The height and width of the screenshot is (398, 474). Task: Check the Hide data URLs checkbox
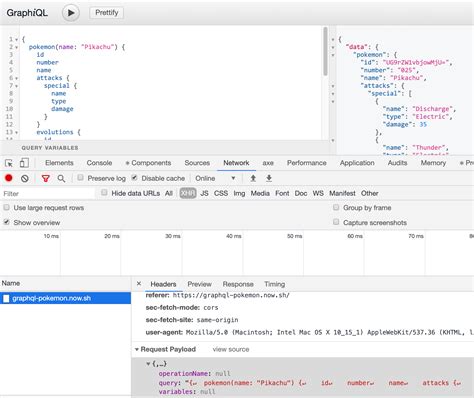(x=104, y=192)
